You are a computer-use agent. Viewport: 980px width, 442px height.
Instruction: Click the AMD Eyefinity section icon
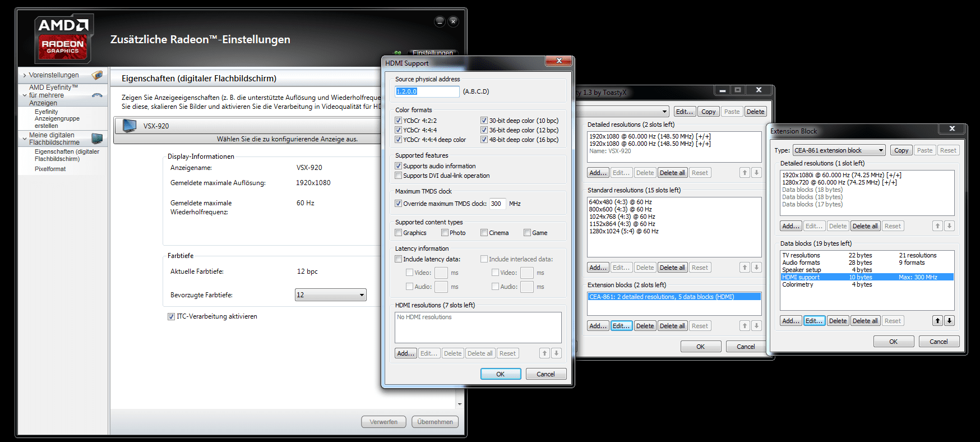(98, 95)
